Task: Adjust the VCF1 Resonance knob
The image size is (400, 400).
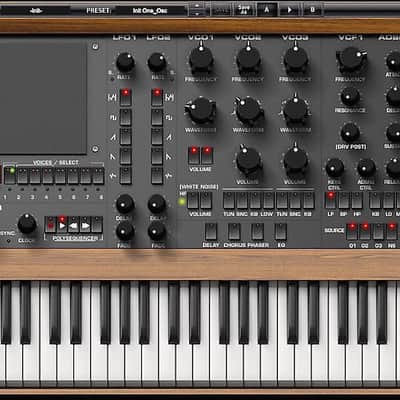Action: [350, 97]
